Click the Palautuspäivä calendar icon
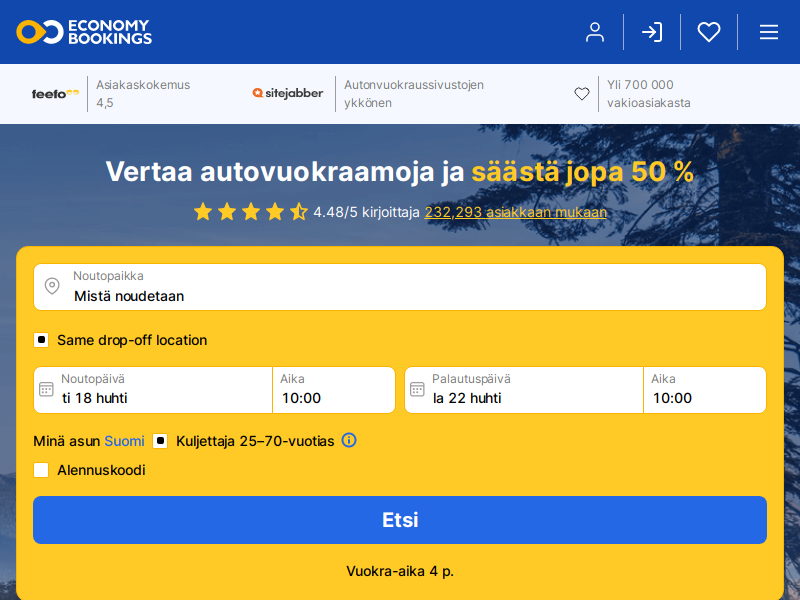 click(417, 389)
